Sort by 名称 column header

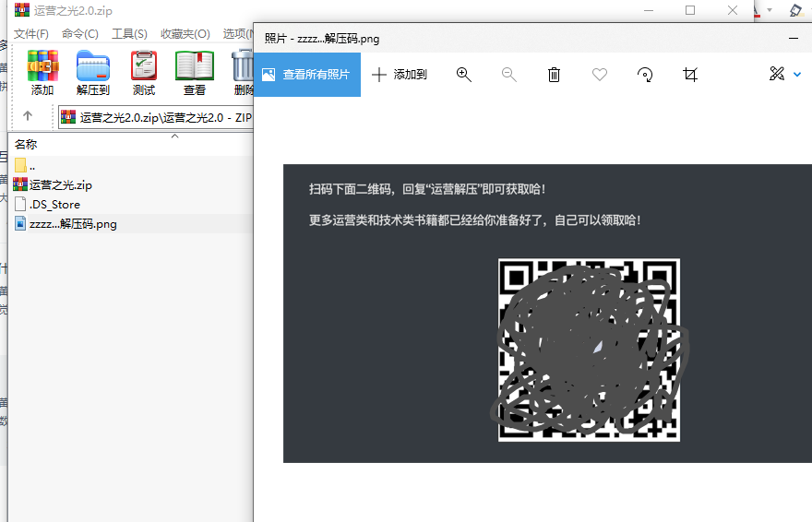tap(26, 145)
